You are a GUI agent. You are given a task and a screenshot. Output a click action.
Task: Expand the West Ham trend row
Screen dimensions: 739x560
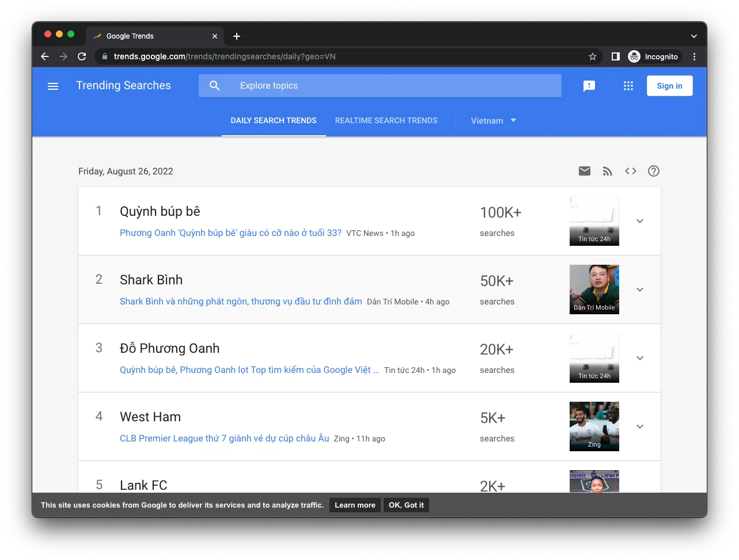tap(640, 426)
